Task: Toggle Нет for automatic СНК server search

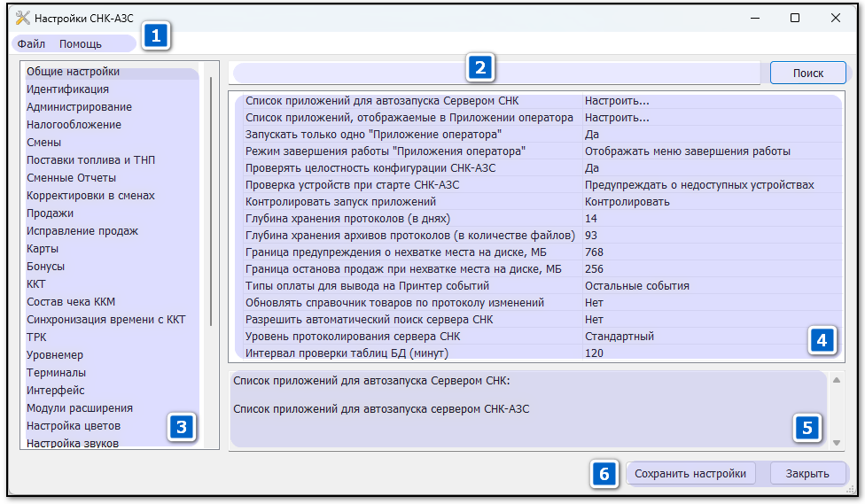Action: tap(594, 320)
